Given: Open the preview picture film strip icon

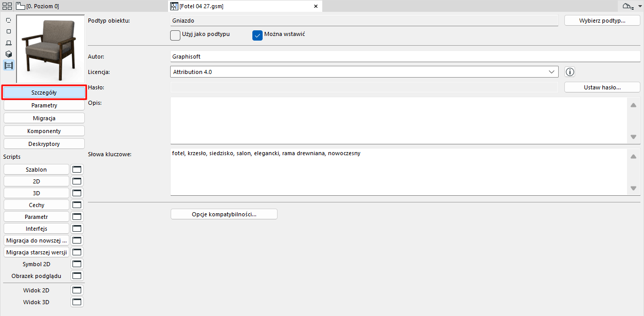Looking at the screenshot, I should click(8, 65).
